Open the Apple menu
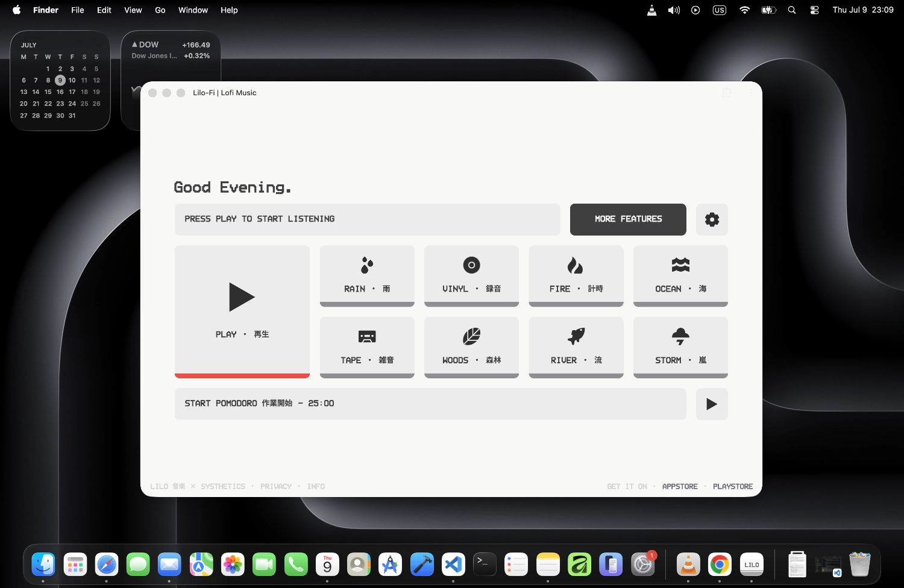 [x=17, y=10]
